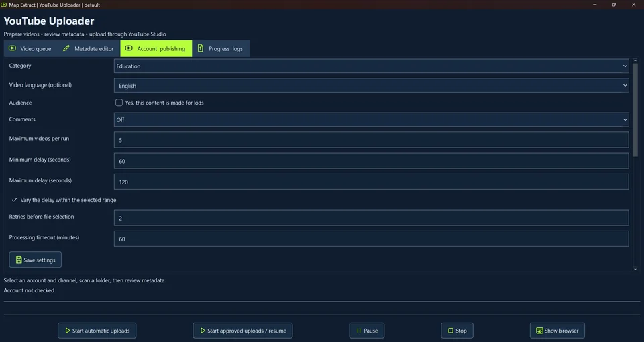Viewport: 644px width, 342px height.
Task: Open the Category dropdown showing Education
Action: (x=371, y=66)
